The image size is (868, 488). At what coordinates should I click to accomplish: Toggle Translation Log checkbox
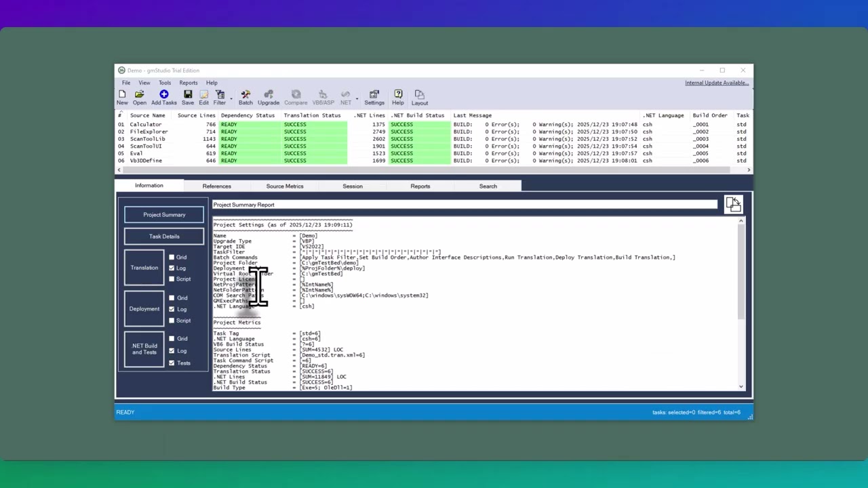click(x=172, y=268)
